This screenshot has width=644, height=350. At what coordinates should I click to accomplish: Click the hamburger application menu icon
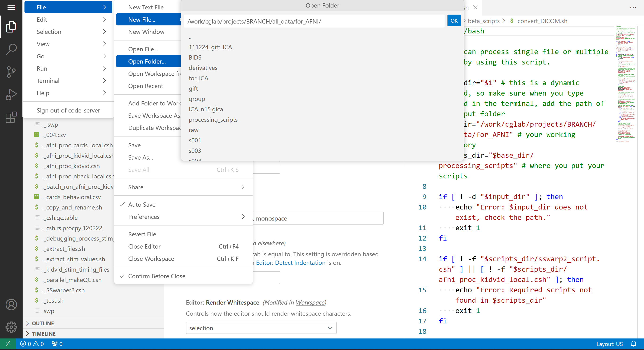[x=11, y=8]
